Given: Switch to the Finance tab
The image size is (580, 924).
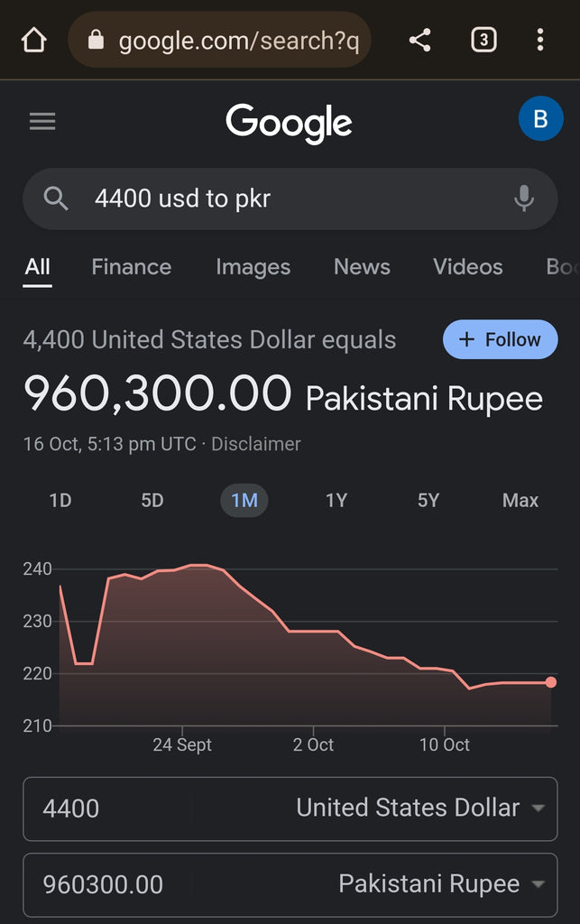Looking at the screenshot, I should tap(132, 267).
